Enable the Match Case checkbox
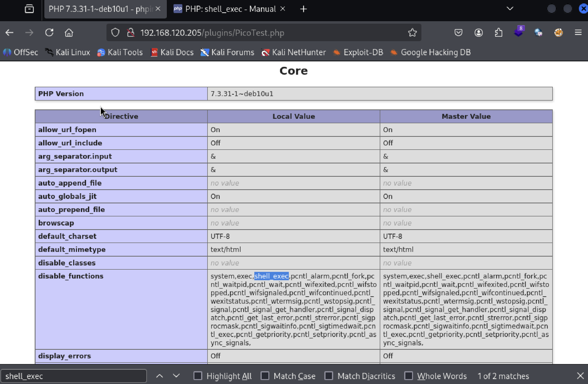The image size is (588, 384). point(265,376)
